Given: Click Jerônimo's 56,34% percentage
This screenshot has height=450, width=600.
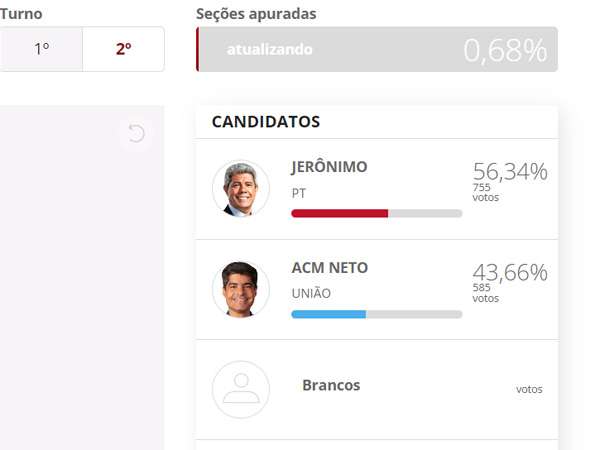Looking at the screenshot, I should 510,171.
